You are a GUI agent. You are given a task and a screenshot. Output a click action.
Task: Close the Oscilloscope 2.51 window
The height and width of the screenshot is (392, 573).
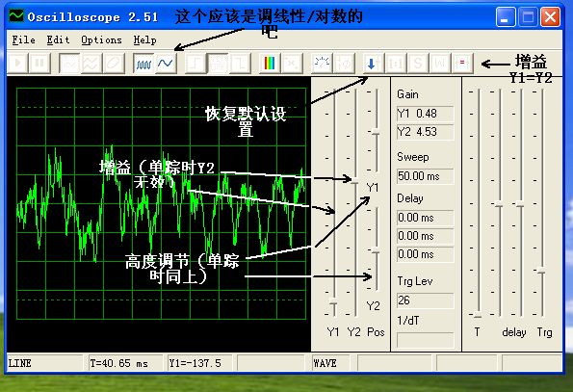point(550,16)
